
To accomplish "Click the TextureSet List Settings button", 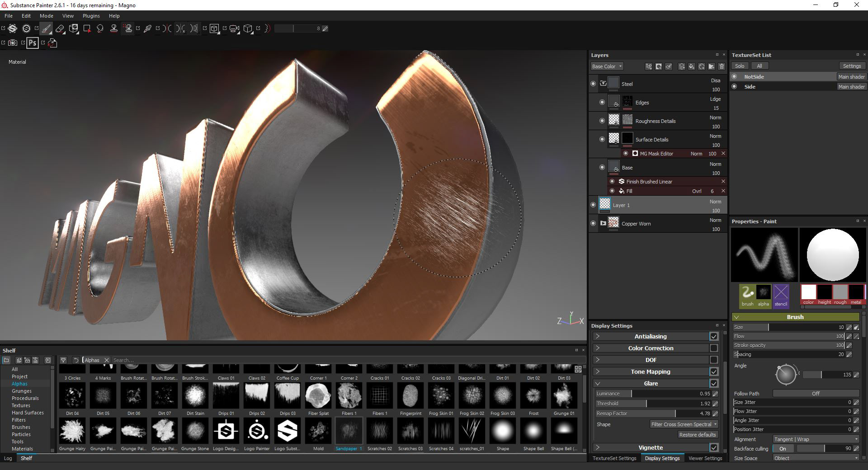I will 852,66.
